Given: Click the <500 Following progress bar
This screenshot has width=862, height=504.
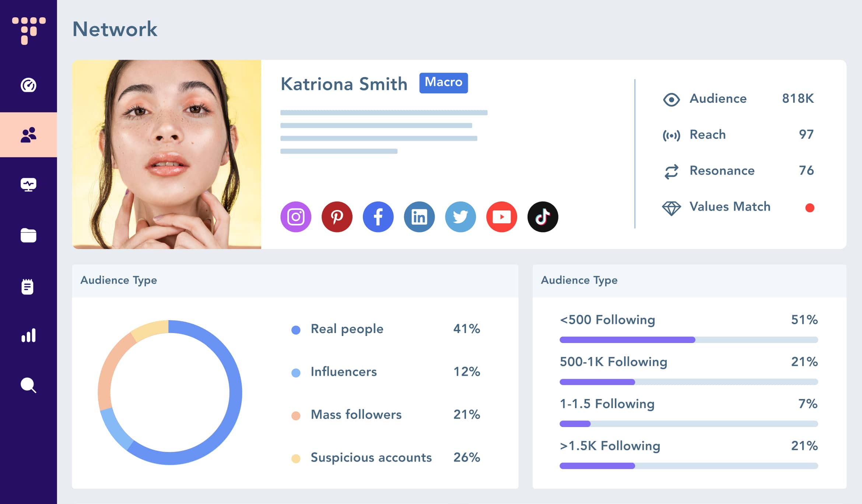Looking at the screenshot, I should coord(688,340).
